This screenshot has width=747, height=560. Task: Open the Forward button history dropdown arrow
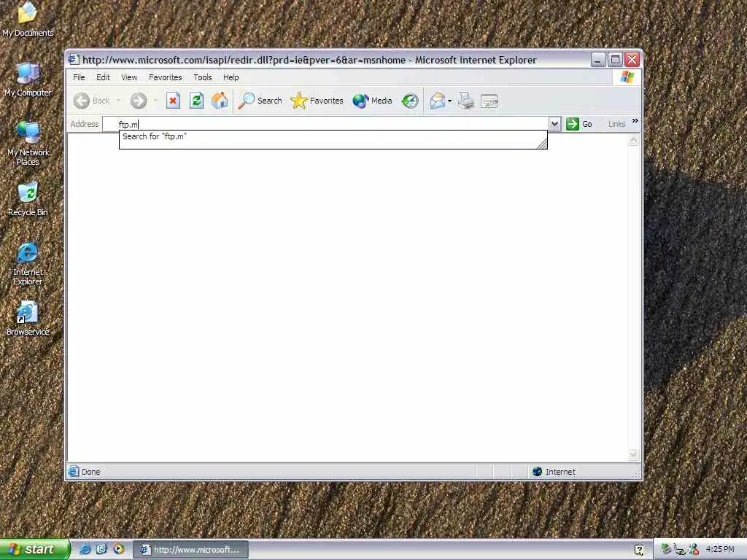(155, 101)
